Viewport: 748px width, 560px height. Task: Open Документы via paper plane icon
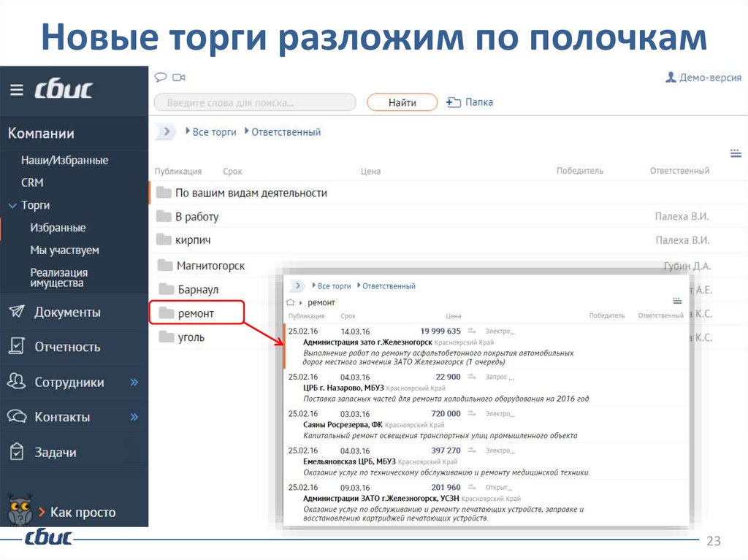pyautogui.click(x=16, y=312)
